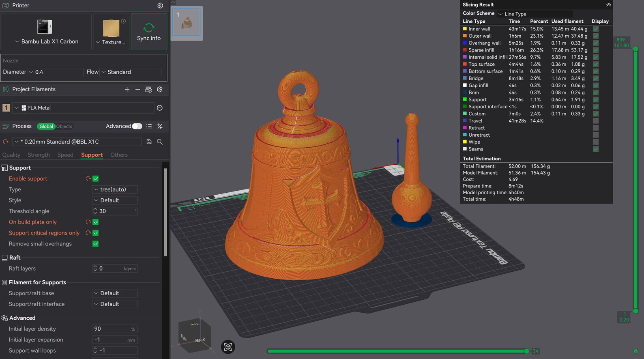
Task: Click the view orientation cube
Action: pyautogui.click(x=195, y=335)
